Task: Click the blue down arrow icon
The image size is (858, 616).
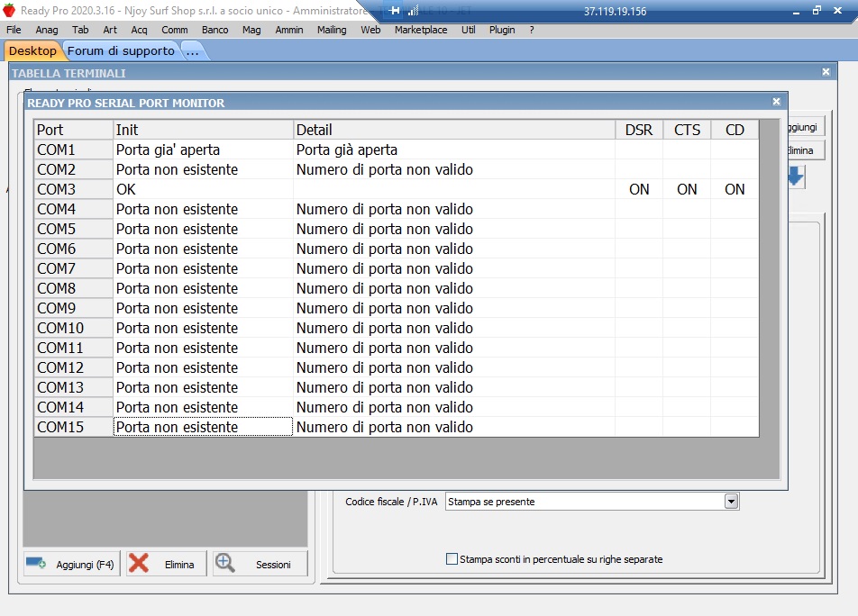Action: click(796, 177)
